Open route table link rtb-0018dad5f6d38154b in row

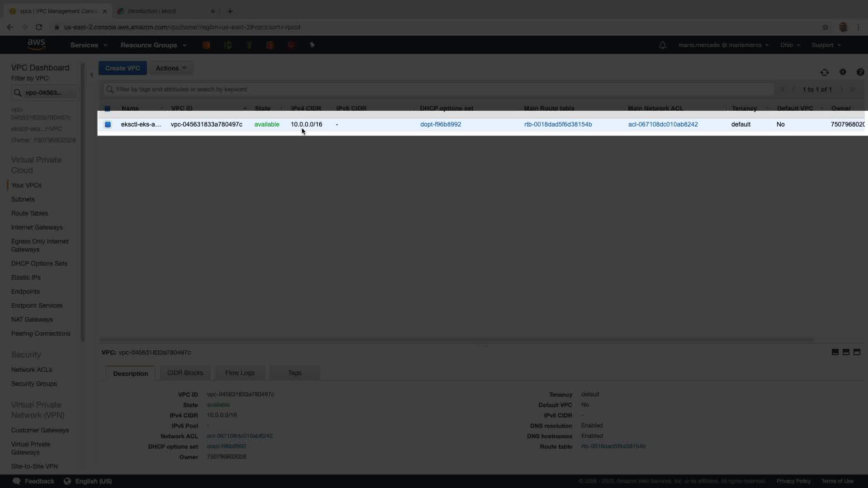click(x=557, y=124)
